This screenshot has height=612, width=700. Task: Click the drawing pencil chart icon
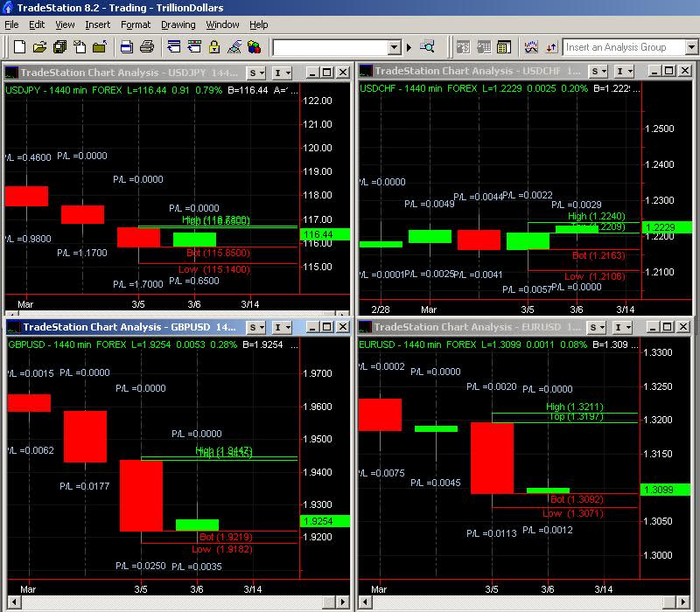234,46
